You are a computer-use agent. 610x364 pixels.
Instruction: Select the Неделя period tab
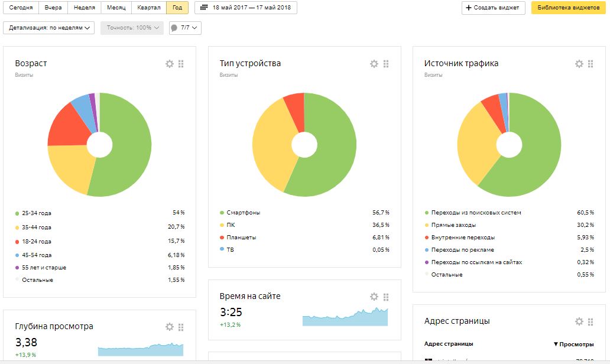85,8
